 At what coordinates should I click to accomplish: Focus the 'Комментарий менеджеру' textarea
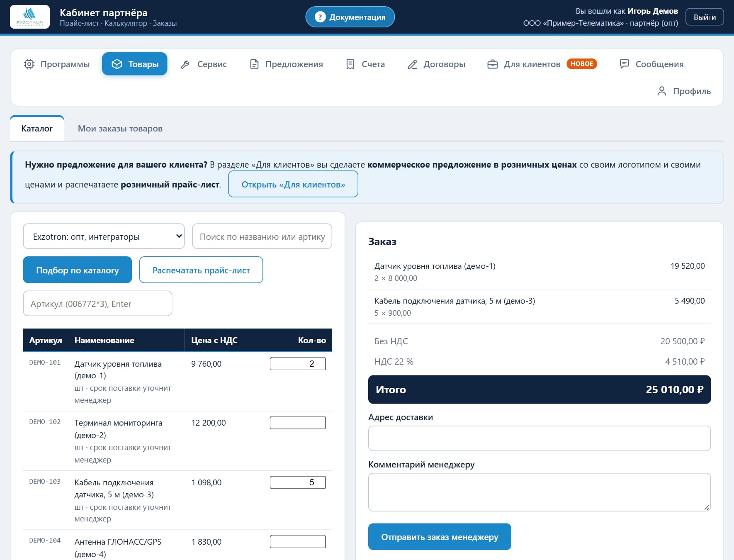(540, 492)
